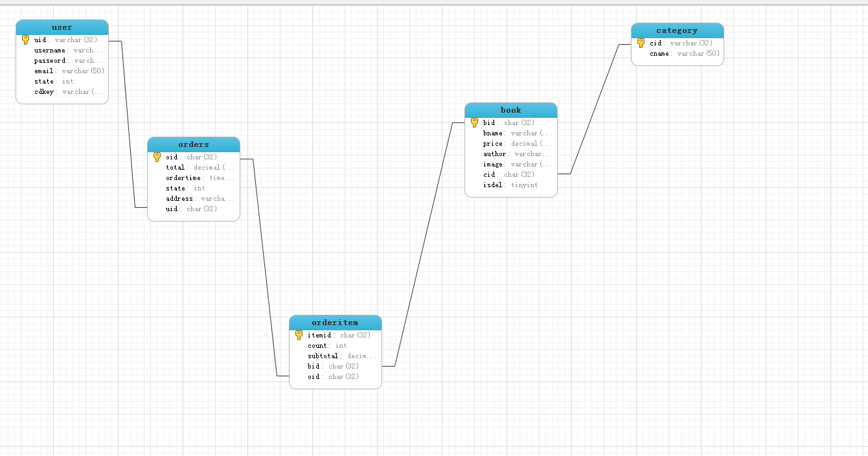Select the orders table header

(x=194, y=144)
